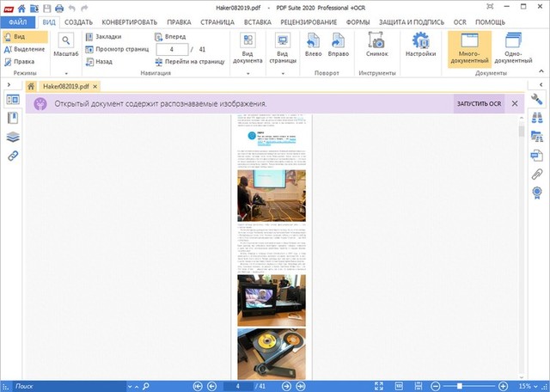Open the links panel in left sidebar

click(14, 156)
